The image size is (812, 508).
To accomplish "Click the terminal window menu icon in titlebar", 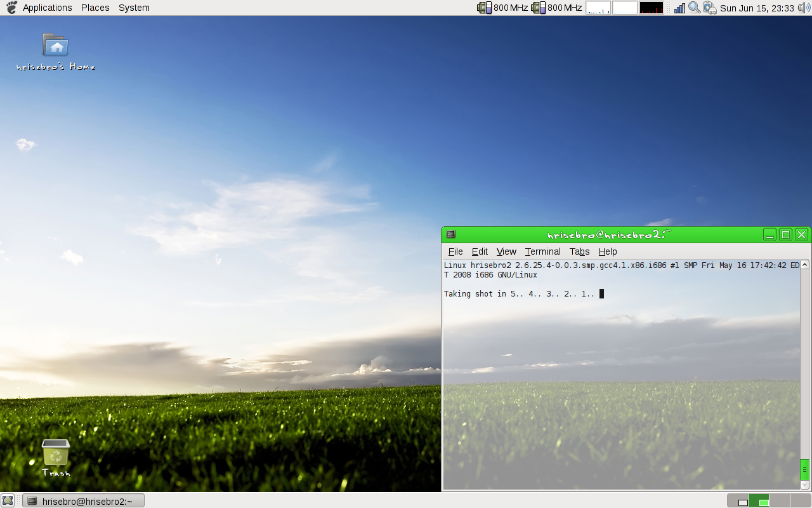I will click(x=450, y=235).
